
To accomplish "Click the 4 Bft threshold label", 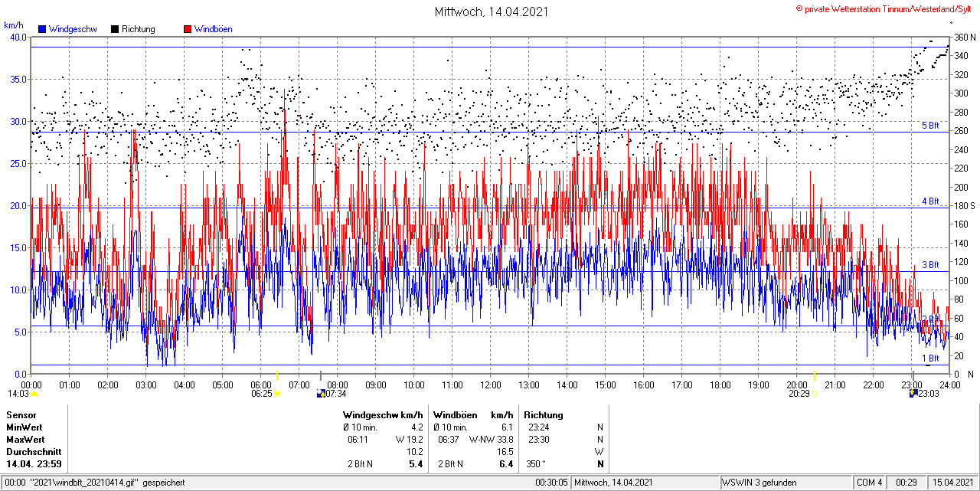I will pos(929,201).
